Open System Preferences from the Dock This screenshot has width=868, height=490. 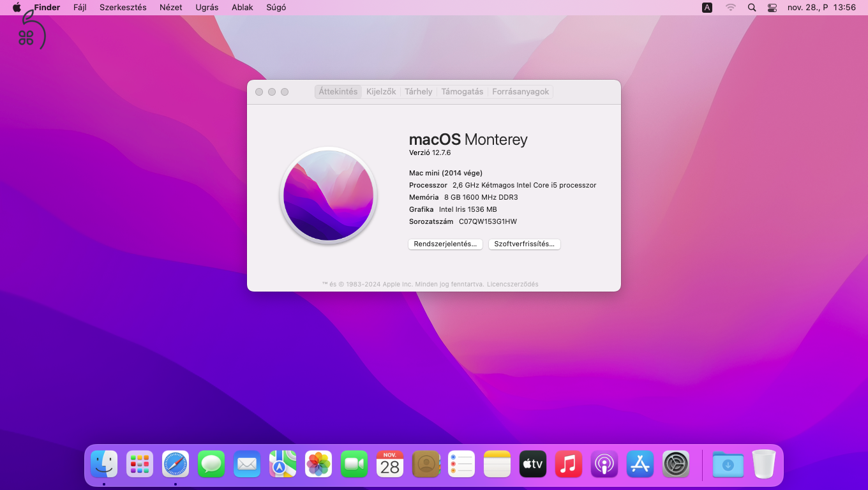tap(676, 464)
